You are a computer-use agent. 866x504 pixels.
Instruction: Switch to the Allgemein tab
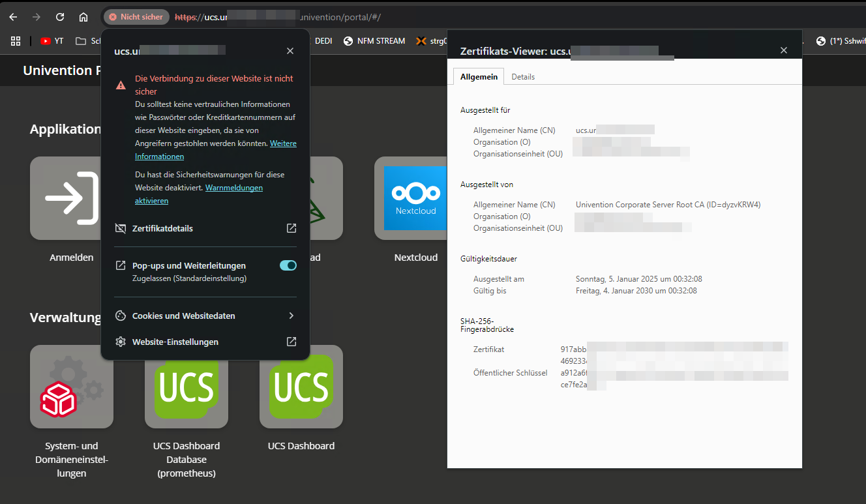point(479,76)
